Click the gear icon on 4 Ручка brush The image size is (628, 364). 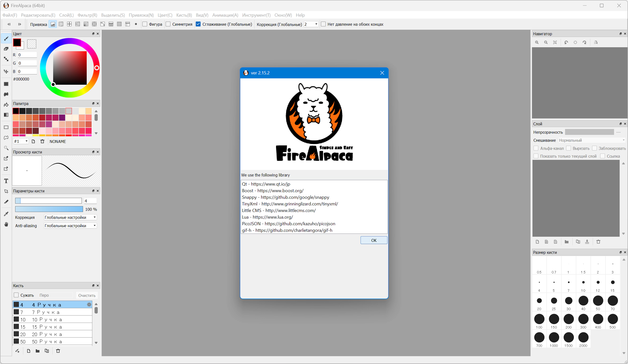[89, 305]
